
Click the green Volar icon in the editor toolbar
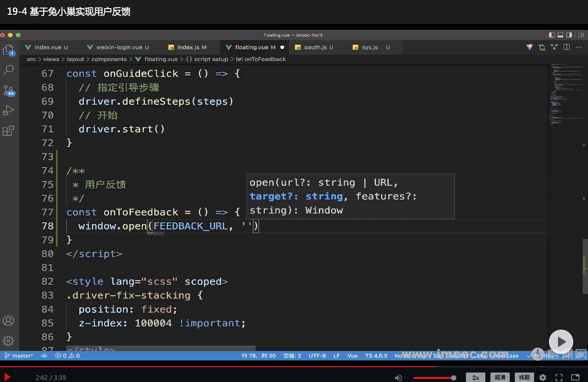(x=554, y=47)
